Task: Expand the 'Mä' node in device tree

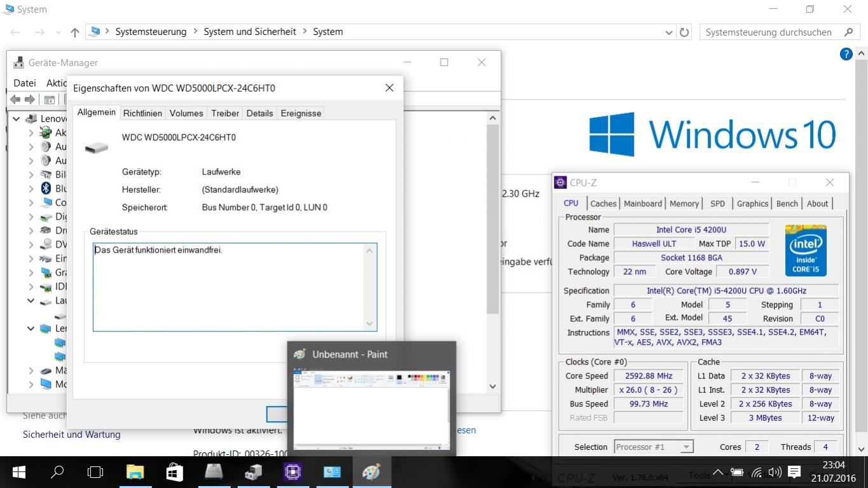Action: (31, 370)
